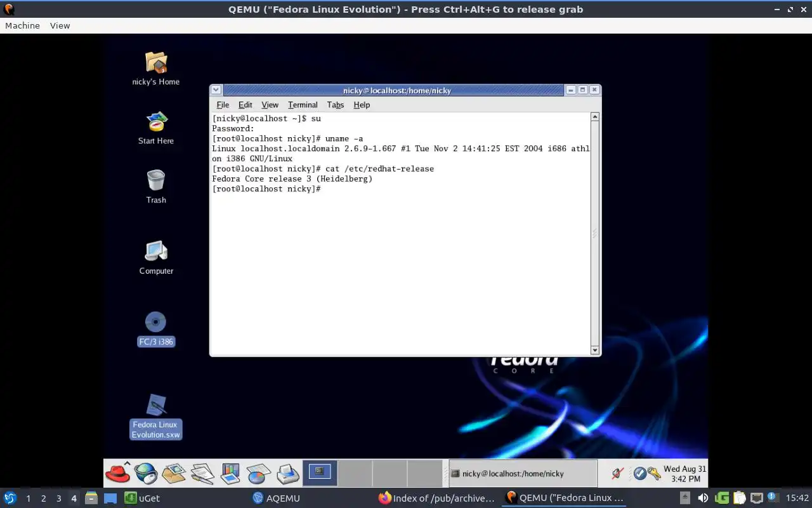Click the terminal scrollbar up arrow

tap(595, 117)
